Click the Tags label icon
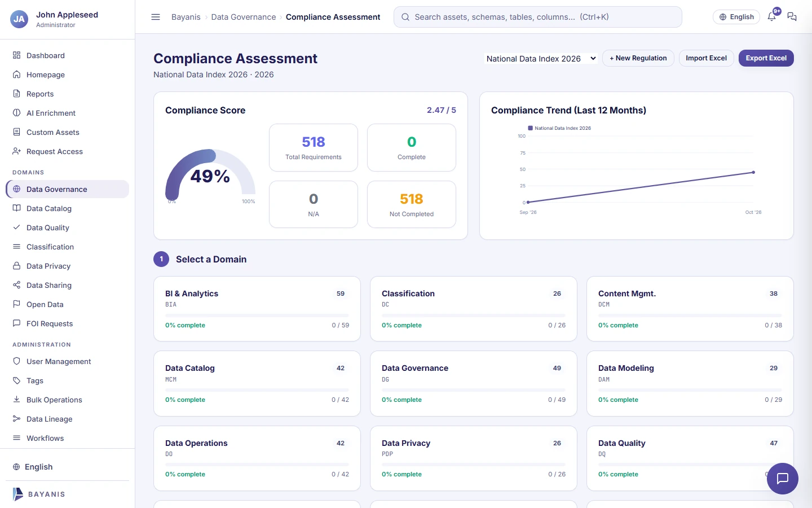Image resolution: width=812 pixels, height=508 pixels. tap(17, 380)
